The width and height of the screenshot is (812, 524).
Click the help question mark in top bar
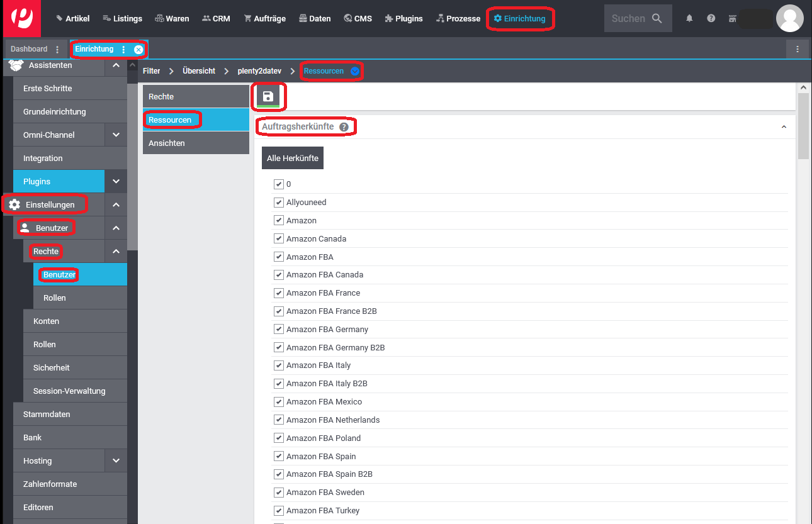711,19
